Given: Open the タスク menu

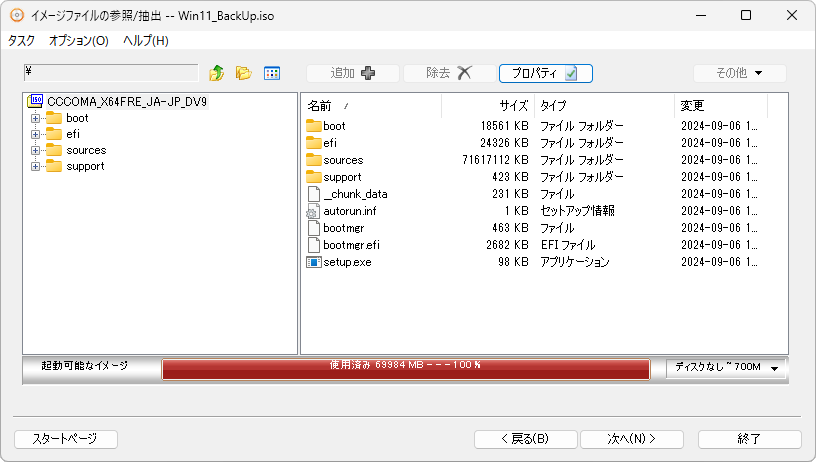Looking at the screenshot, I should (x=21, y=41).
